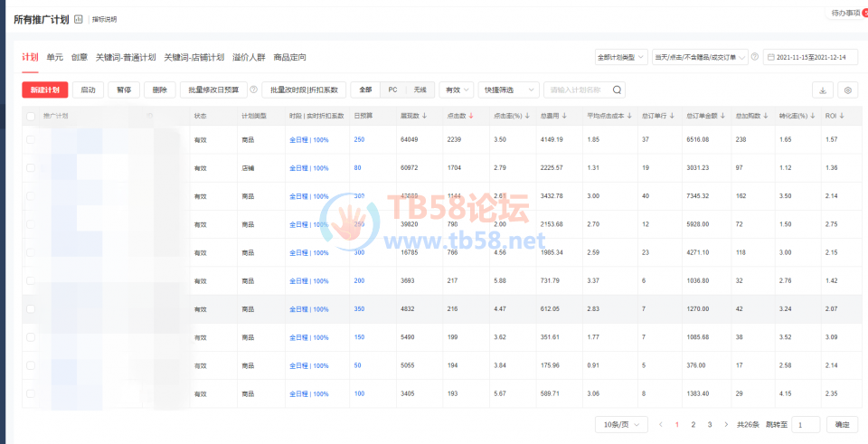868x444 pixels.
Task: Switch to the 溢价人群 tab
Action: 250,57
